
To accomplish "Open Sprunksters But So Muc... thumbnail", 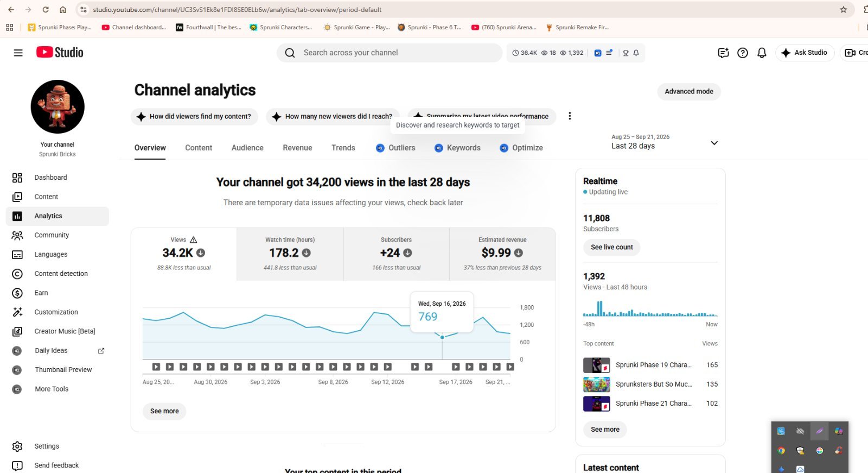I will point(597,384).
